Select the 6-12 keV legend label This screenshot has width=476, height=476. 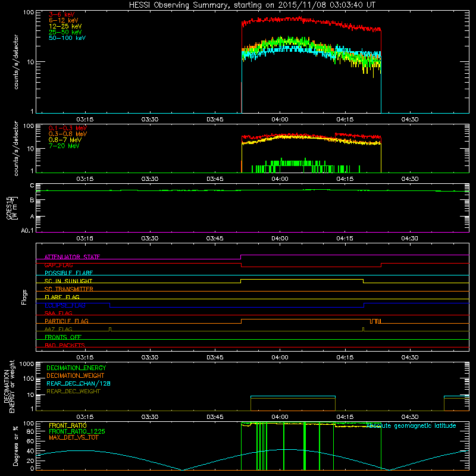tap(63, 20)
